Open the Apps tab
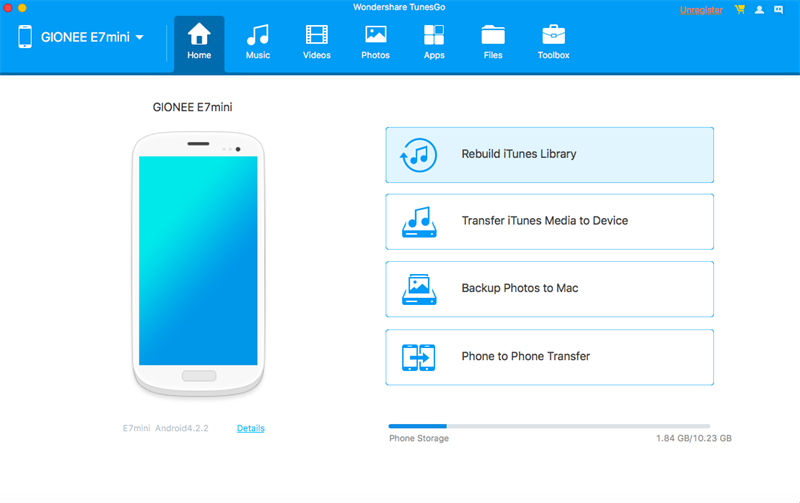This screenshot has width=800, height=503. [434, 43]
